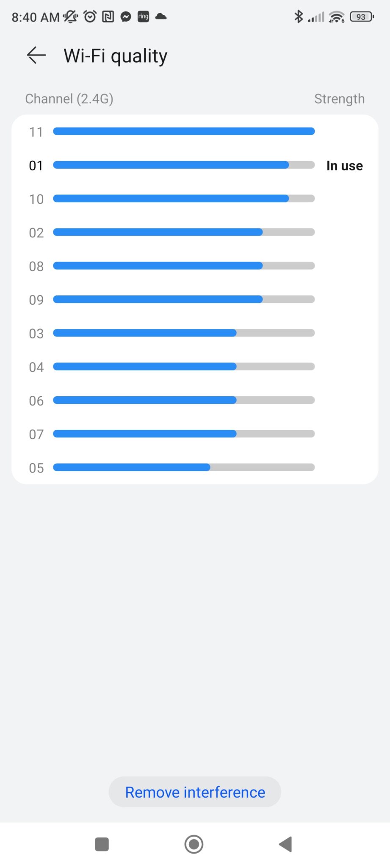Tap the cloud notification icon

tap(161, 17)
